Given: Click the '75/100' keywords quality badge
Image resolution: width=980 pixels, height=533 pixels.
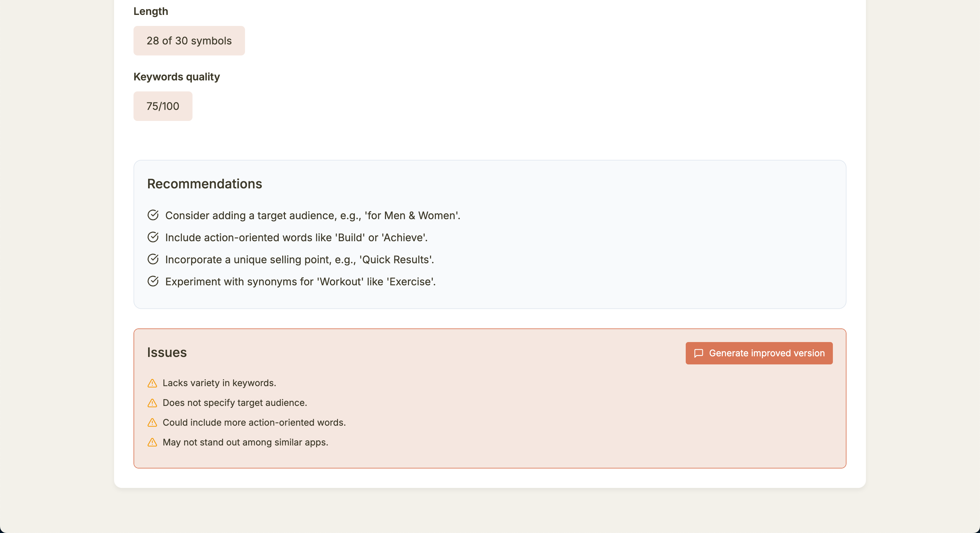Looking at the screenshot, I should pos(163,106).
